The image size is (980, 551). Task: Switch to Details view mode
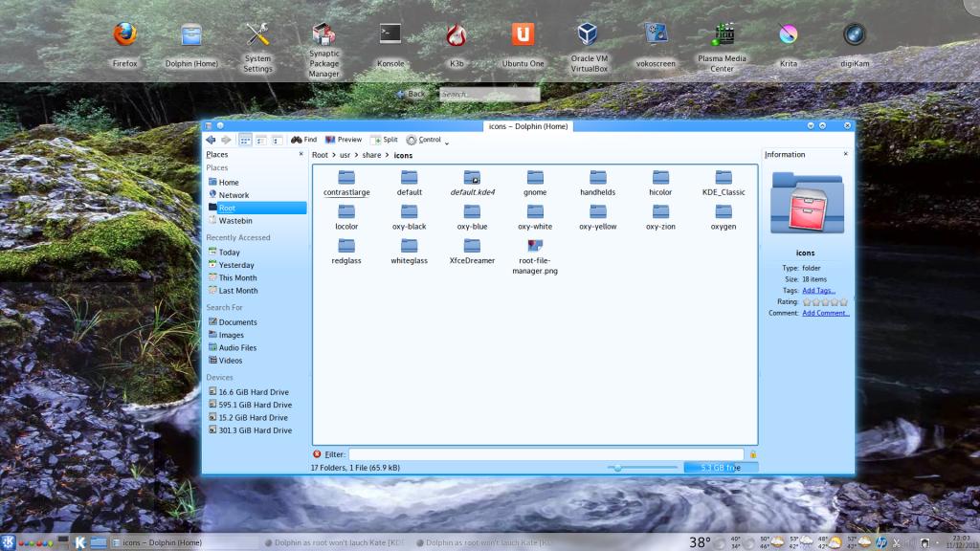tap(277, 140)
